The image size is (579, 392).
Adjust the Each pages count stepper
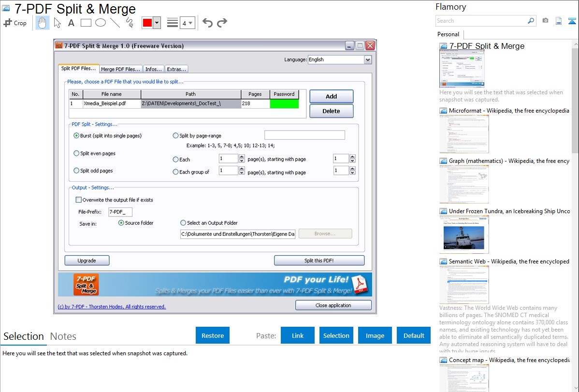coord(242,159)
